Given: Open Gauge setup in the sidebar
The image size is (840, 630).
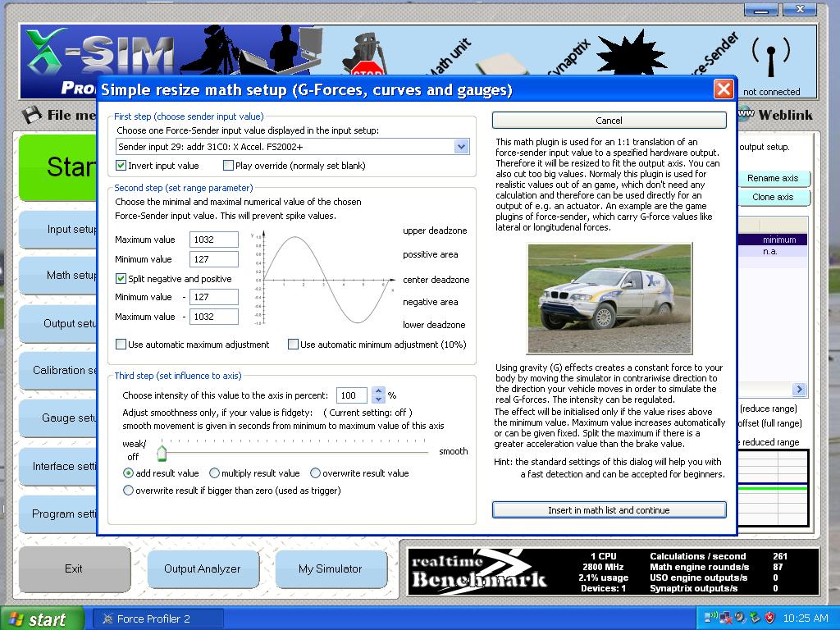Looking at the screenshot, I should click(58, 418).
